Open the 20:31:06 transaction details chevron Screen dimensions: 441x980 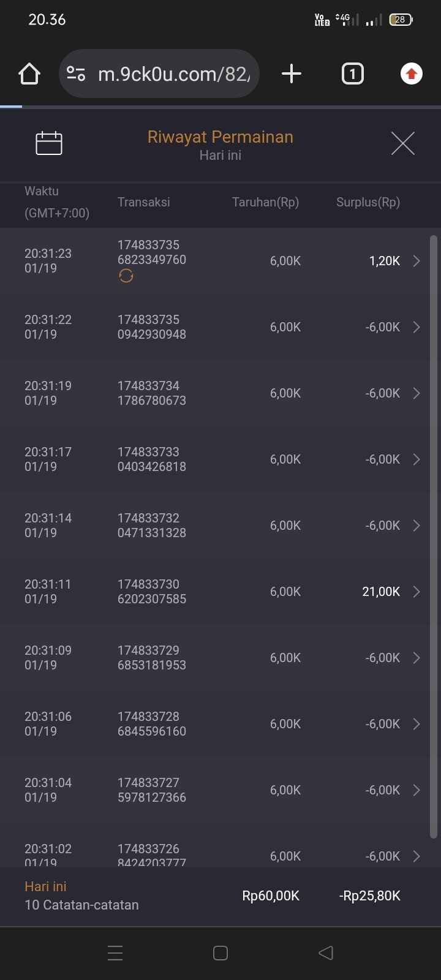pyautogui.click(x=417, y=724)
